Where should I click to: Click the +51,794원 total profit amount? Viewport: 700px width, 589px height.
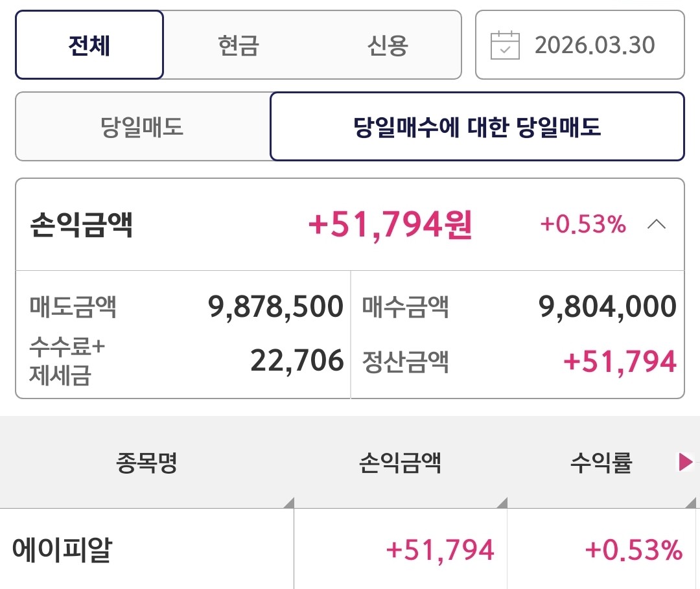point(390,225)
